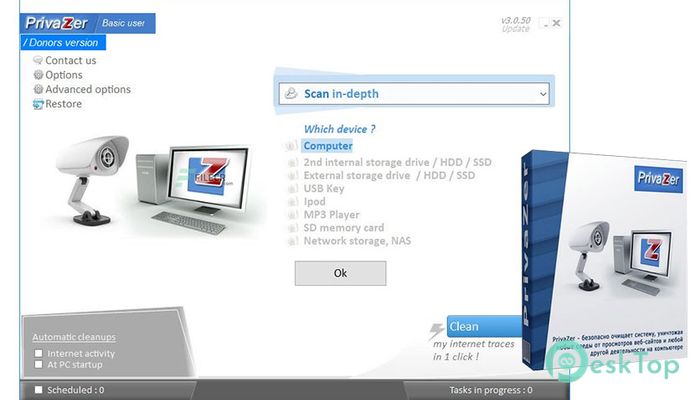
Task: Open the Scan in-depth dropdown
Action: tap(414, 94)
